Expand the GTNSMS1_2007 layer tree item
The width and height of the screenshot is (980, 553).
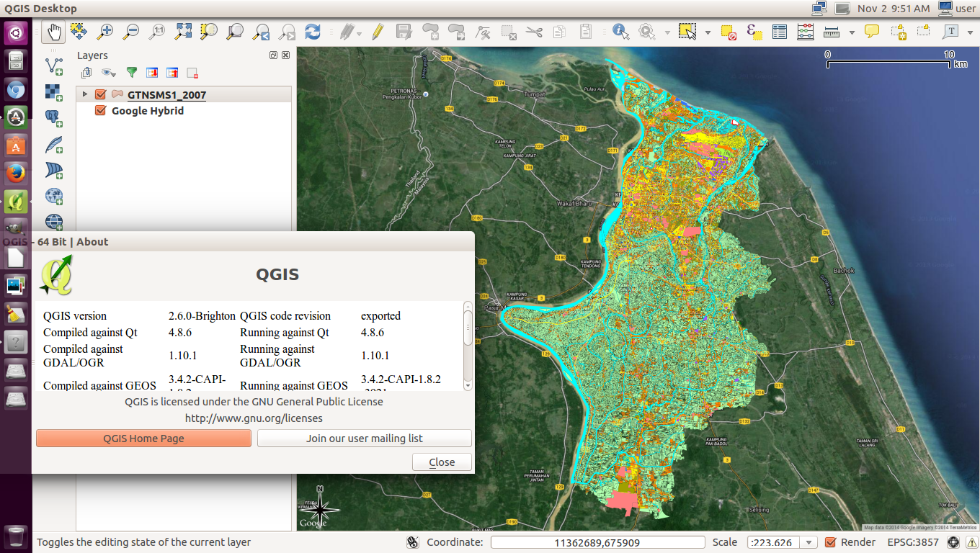(84, 94)
